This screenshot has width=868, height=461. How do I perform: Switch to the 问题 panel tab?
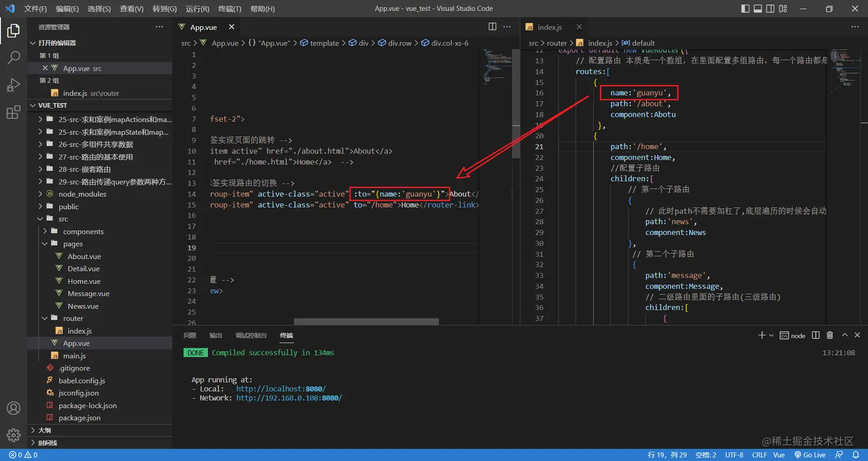click(x=189, y=335)
